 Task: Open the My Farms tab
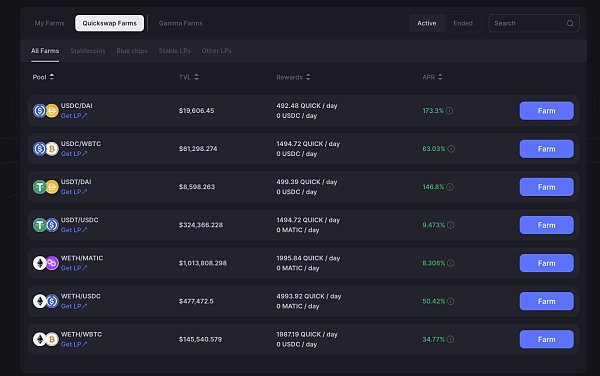point(49,23)
